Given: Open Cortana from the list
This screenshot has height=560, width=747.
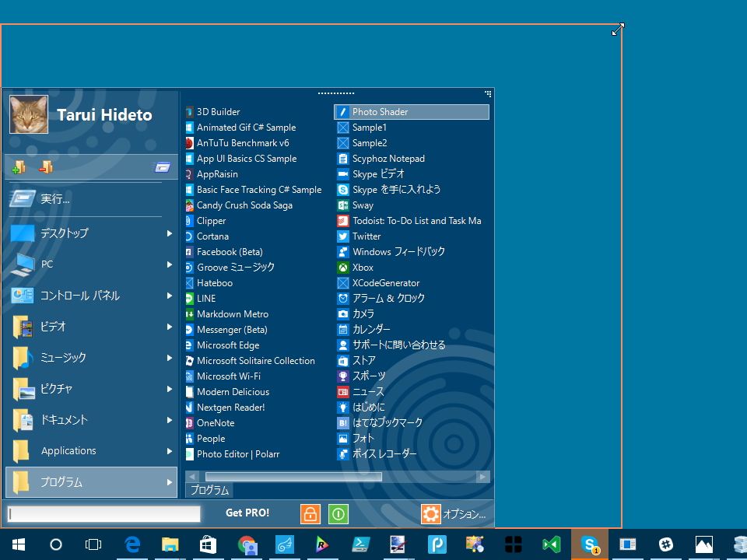Looking at the screenshot, I should click(x=207, y=236).
